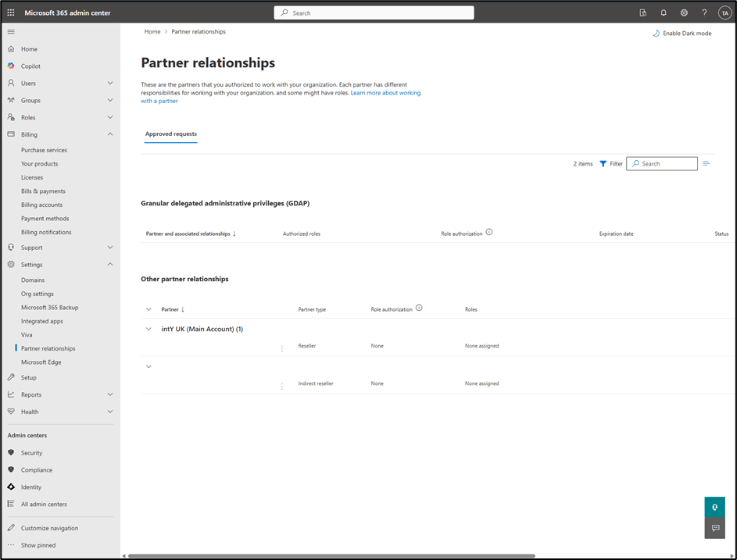Screen dimensions: 737x560
Task: Click the notifications bell icon
Action: [664, 12]
